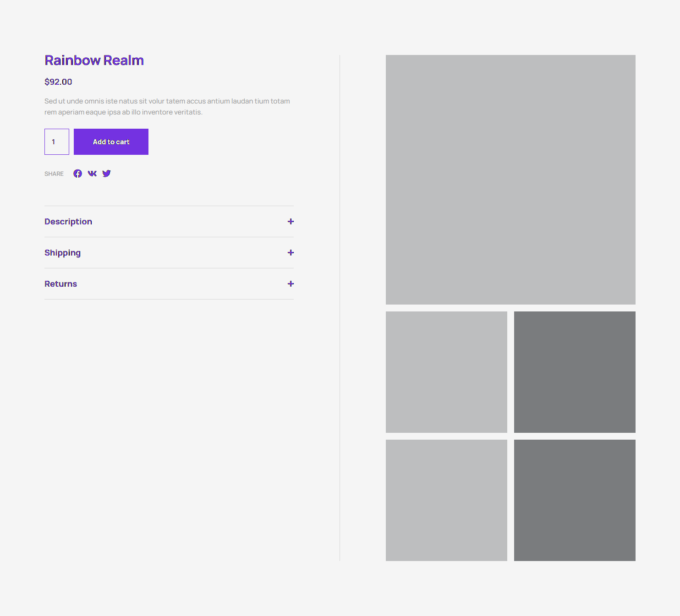Viewport: 680px width, 616px height.
Task: Share the product on Facebook
Action: pyautogui.click(x=77, y=174)
